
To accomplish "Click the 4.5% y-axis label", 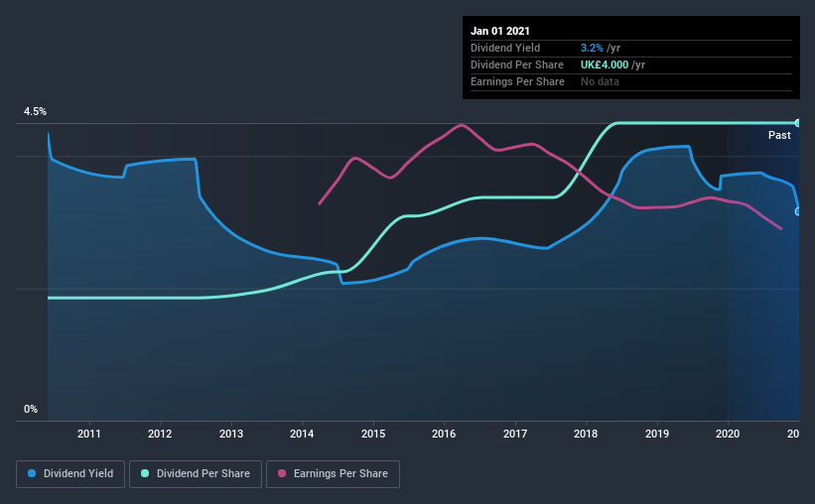I will pos(35,112).
